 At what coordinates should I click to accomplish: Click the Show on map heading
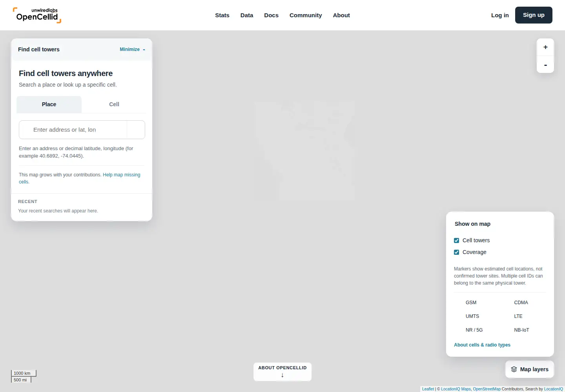472,224
